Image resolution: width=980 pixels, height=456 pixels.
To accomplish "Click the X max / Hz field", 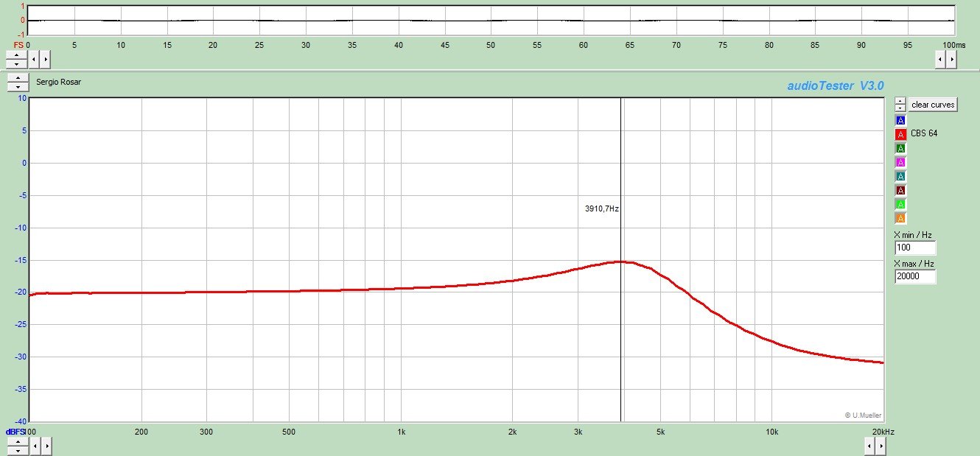I will [x=915, y=277].
